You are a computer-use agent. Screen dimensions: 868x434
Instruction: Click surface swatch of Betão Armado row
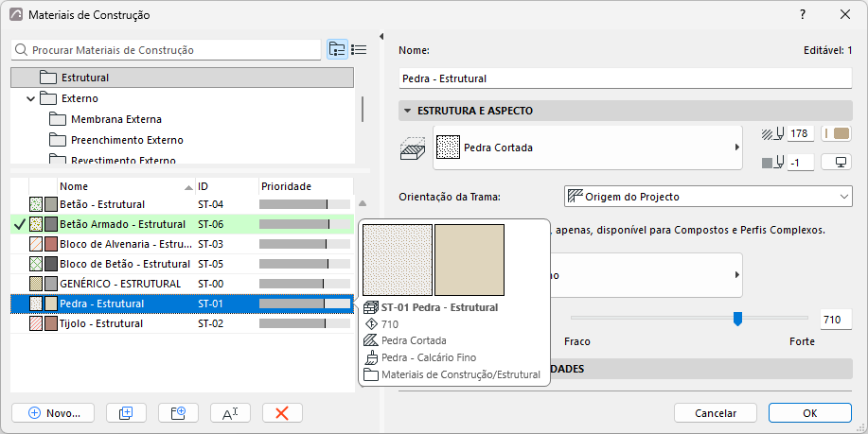(51, 224)
